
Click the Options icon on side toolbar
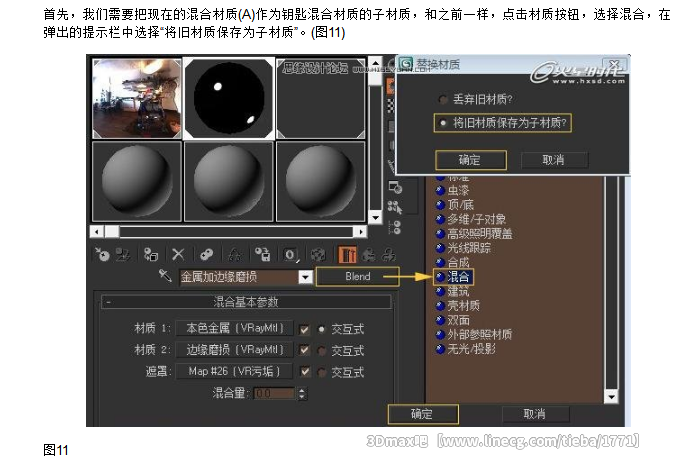tap(394, 187)
